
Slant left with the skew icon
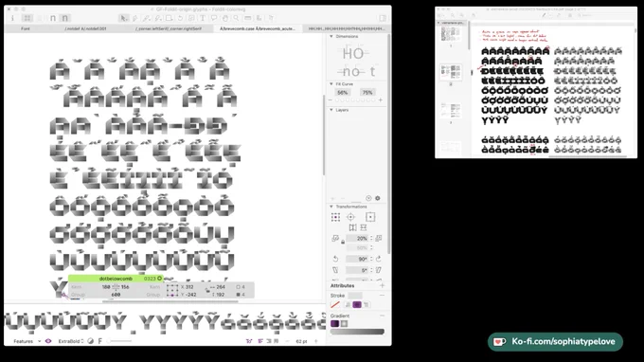(335, 270)
